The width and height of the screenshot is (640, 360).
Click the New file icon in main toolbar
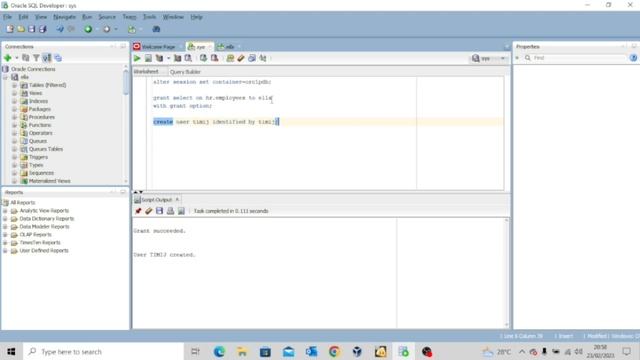(9, 29)
